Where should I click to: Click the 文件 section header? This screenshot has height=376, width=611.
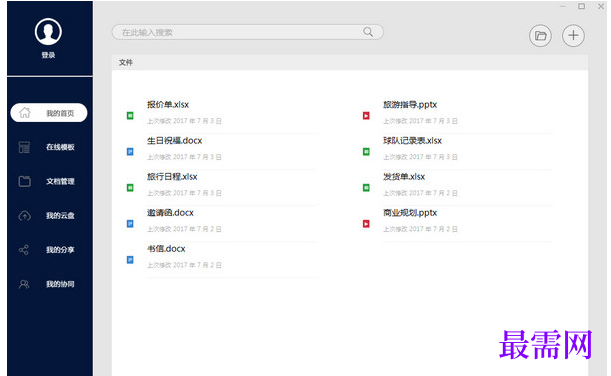tap(126, 62)
